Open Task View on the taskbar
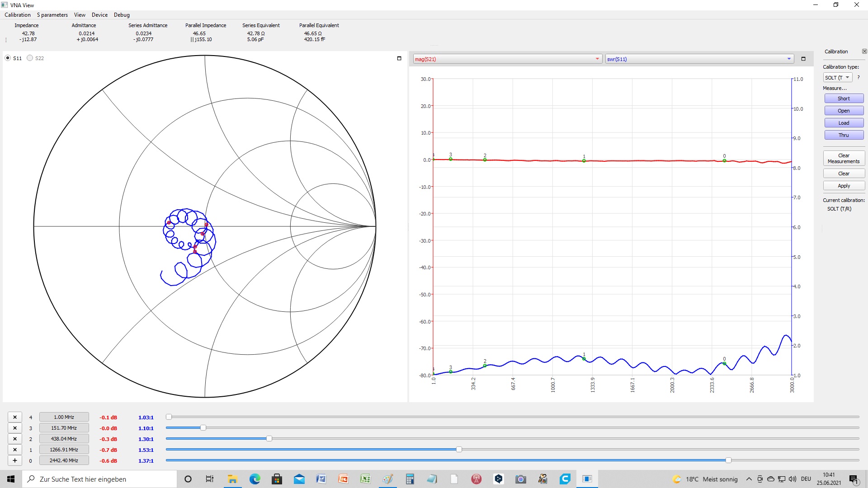This screenshot has height=488, width=868. click(x=210, y=479)
